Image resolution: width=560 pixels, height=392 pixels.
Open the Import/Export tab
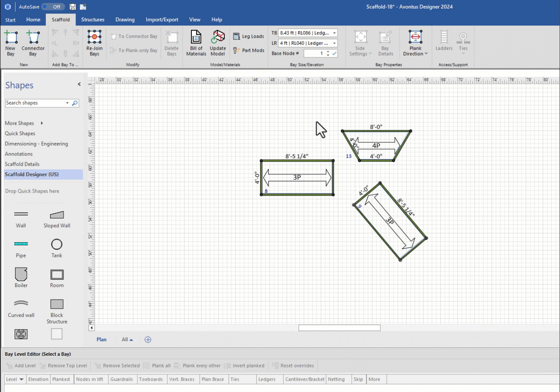[162, 19]
